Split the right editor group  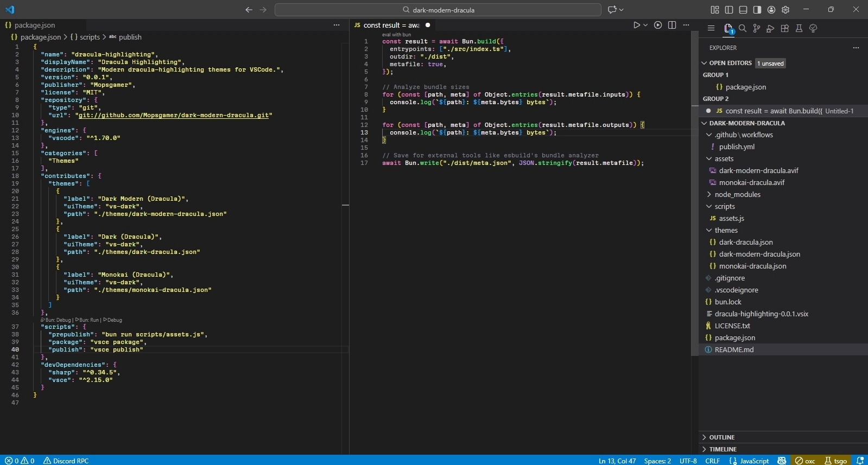tap(672, 25)
